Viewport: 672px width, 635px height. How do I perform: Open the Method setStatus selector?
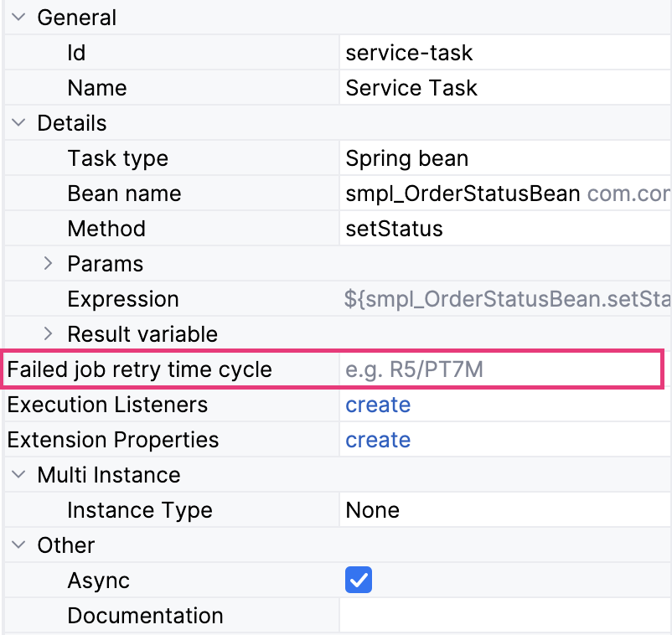click(503, 229)
